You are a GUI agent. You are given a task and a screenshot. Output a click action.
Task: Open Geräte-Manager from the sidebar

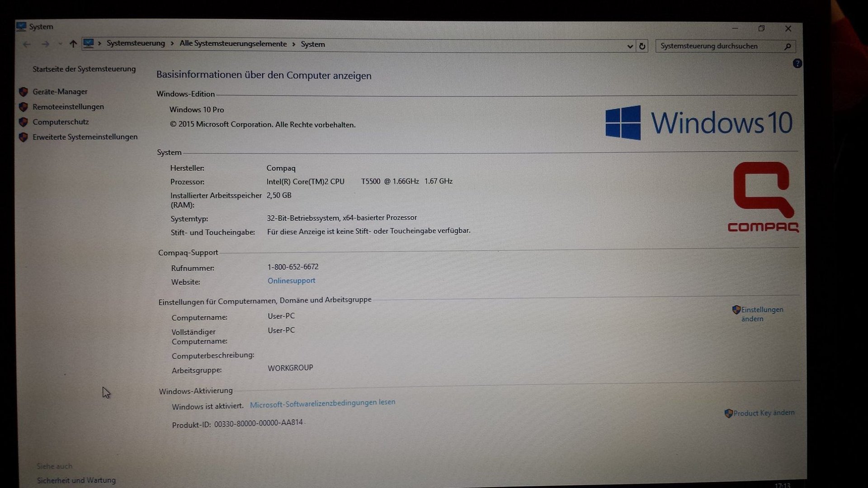(x=60, y=92)
